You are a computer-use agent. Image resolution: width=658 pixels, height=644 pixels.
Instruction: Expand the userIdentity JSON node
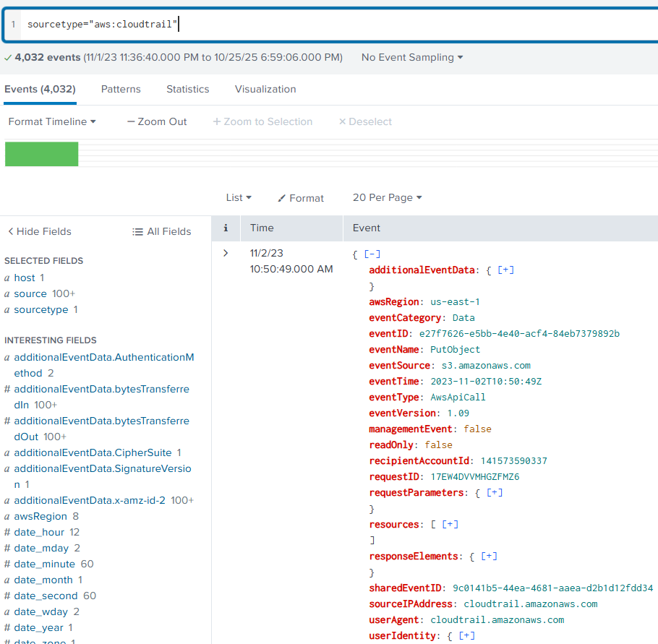pos(467,635)
